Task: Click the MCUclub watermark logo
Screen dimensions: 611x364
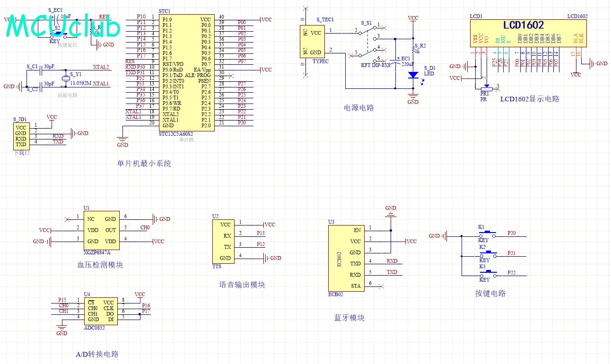Action: click(63, 27)
